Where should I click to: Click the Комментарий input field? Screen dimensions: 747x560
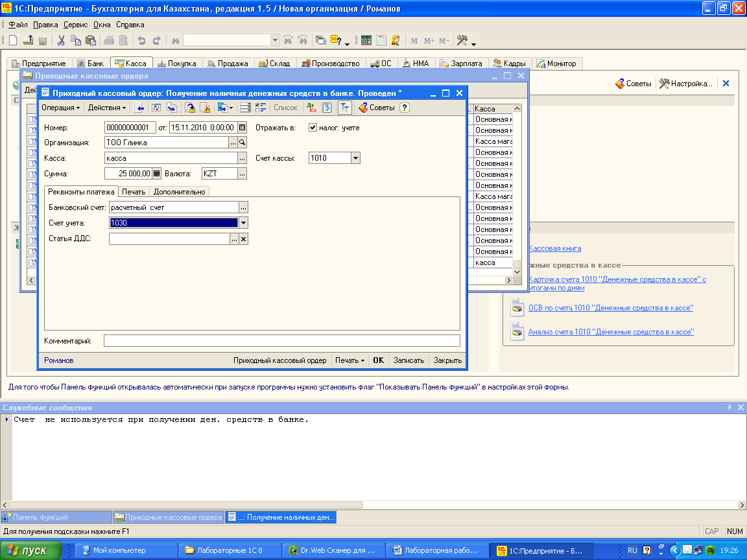click(281, 340)
